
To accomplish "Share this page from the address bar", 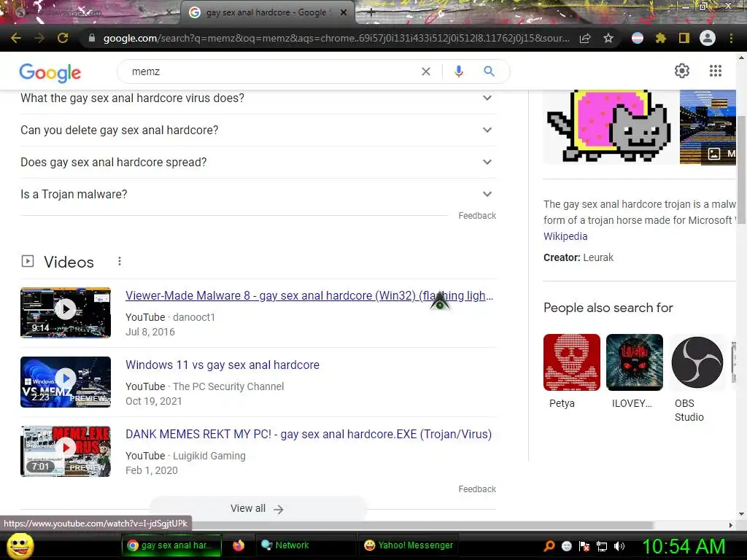I will point(585,38).
